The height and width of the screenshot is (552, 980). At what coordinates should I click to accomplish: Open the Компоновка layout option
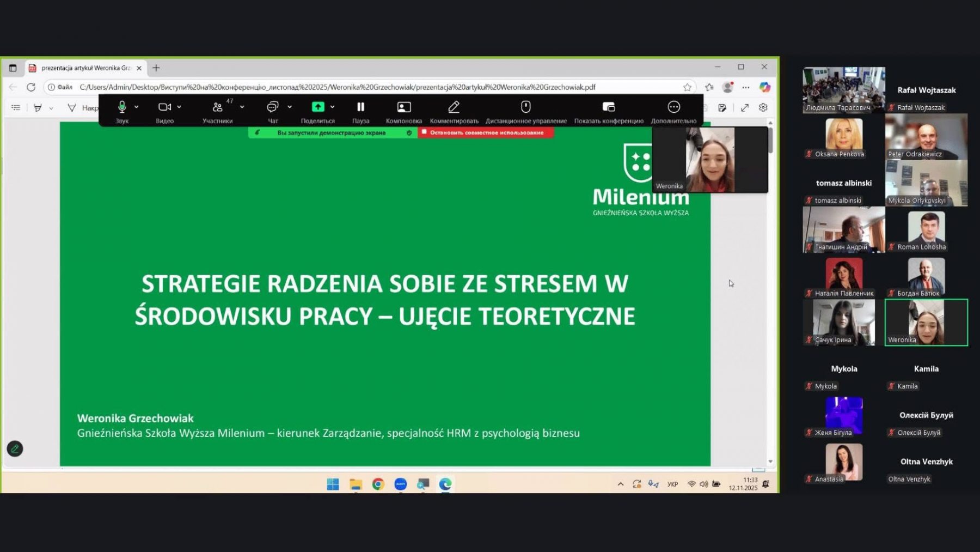(403, 107)
